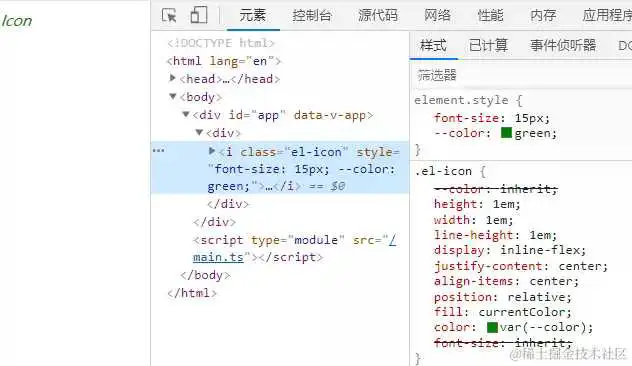
Task: Click the align-items: center declaration
Action: (x=506, y=281)
